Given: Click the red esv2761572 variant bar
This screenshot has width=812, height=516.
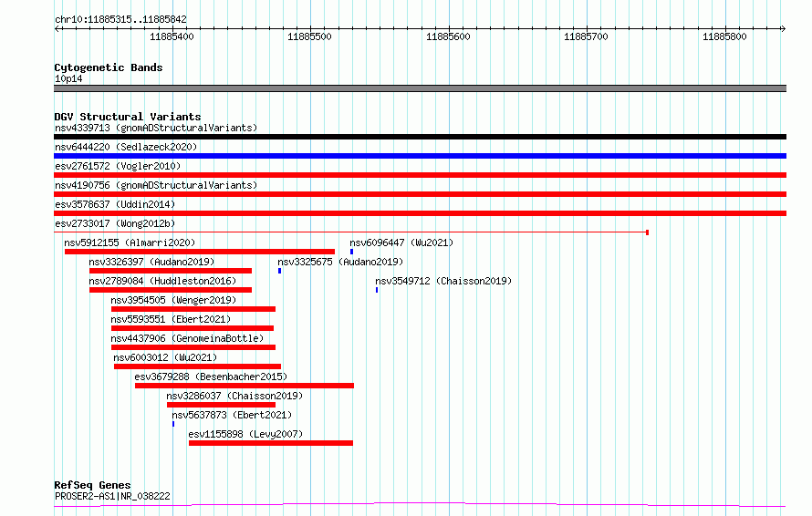Looking at the screenshot, I should (x=420, y=175).
